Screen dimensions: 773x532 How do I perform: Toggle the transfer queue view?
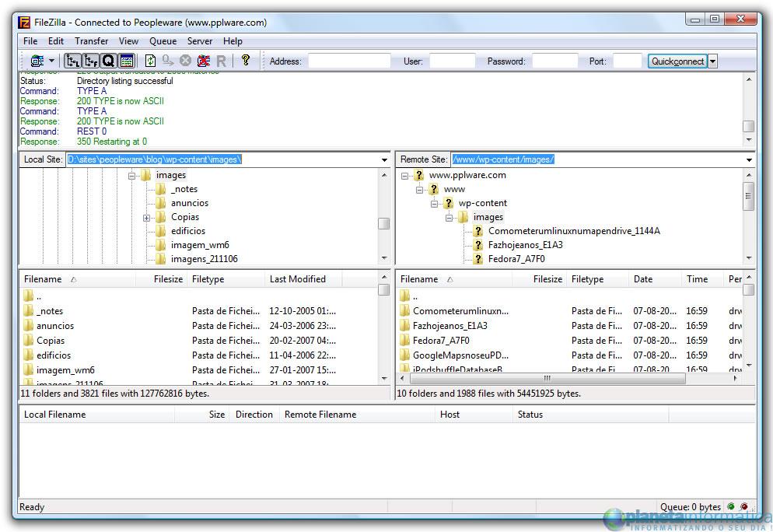point(108,61)
